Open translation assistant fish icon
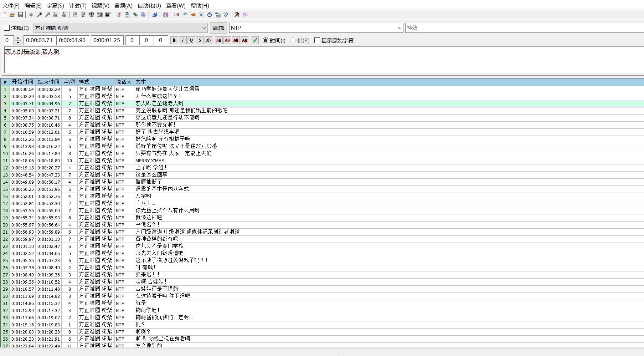 coord(193,15)
